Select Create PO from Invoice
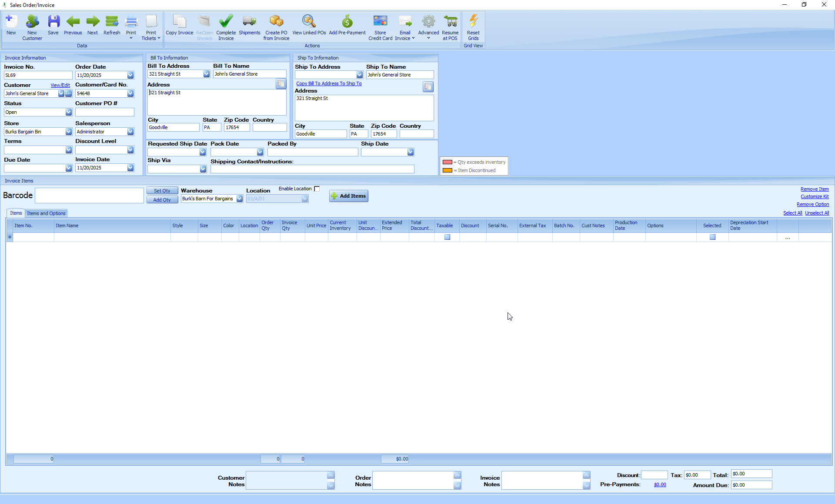This screenshot has width=835, height=504. click(x=276, y=26)
